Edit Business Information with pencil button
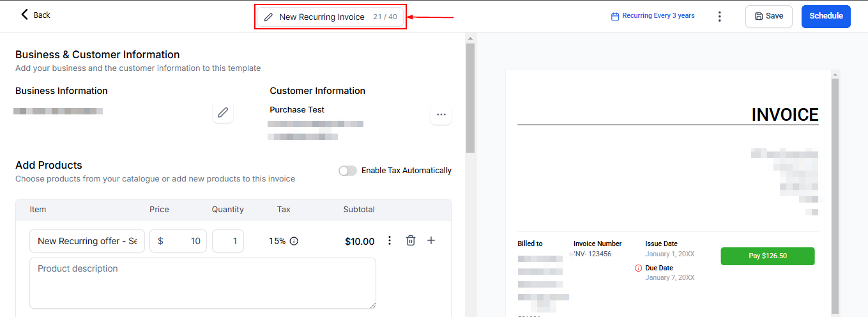Viewport: 868px width, 317px height. 223,113
